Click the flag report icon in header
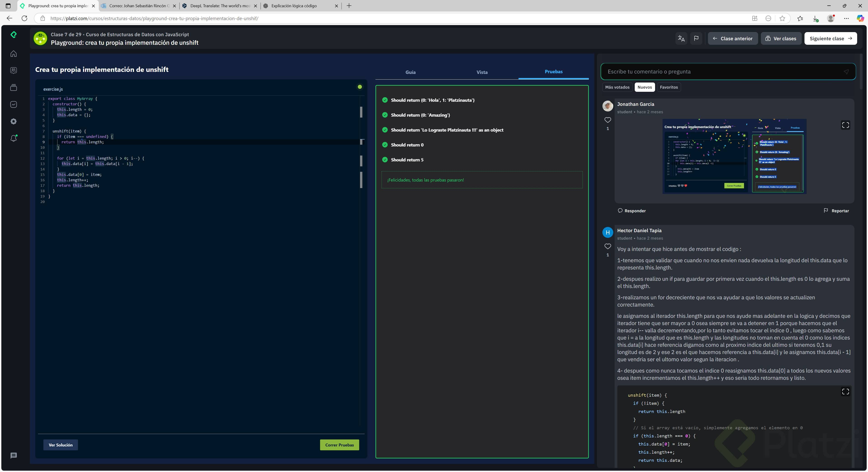 696,38
